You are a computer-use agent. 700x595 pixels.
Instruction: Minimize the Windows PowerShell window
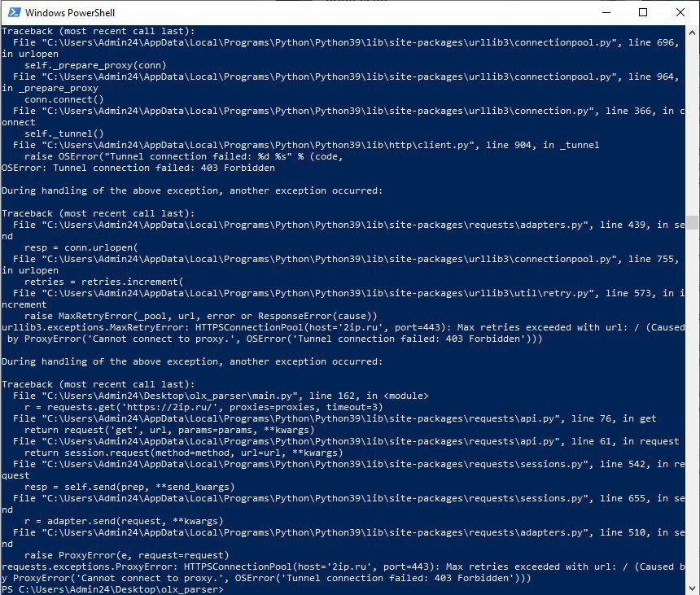pos(606,12)
